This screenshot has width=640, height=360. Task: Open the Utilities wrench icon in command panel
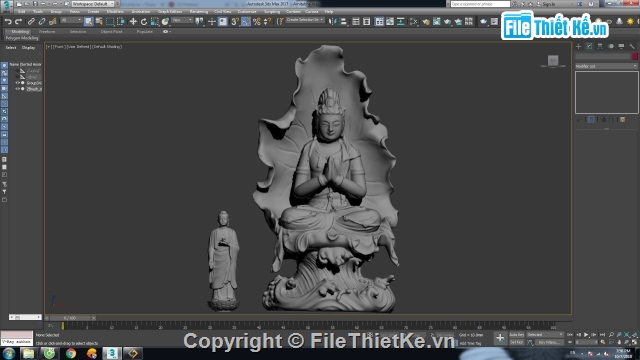[x=632, y=46]
